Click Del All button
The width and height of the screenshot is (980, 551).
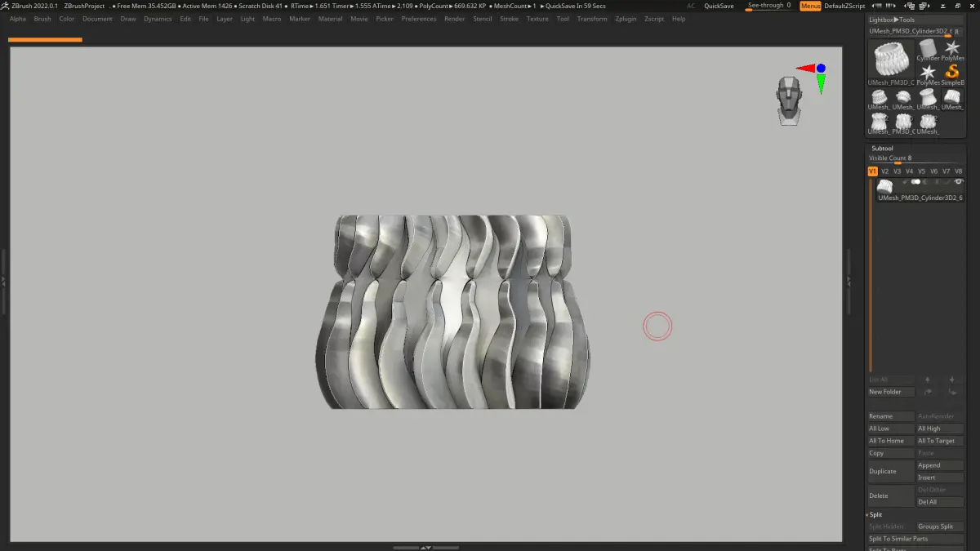(940, 502)
